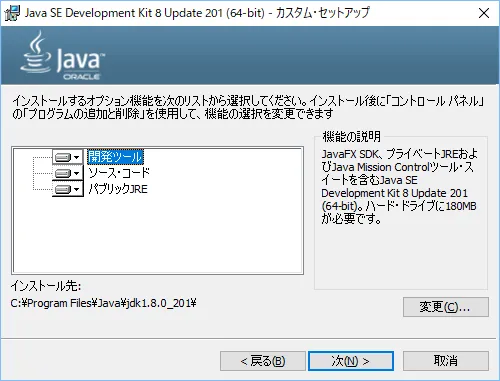Screen dimensions: 500x381
Task: Select the ソース・コード tree item
Action: pyautogui.click(x=119, y=173)
